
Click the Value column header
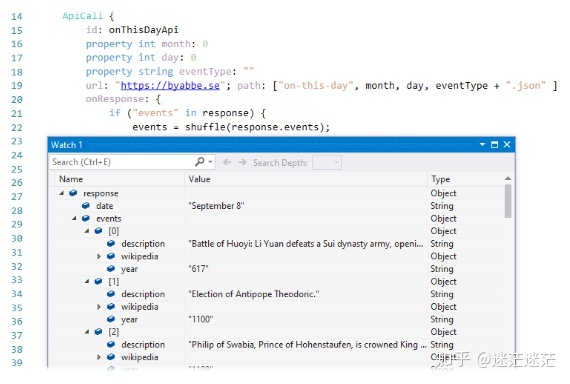(199, 179)
